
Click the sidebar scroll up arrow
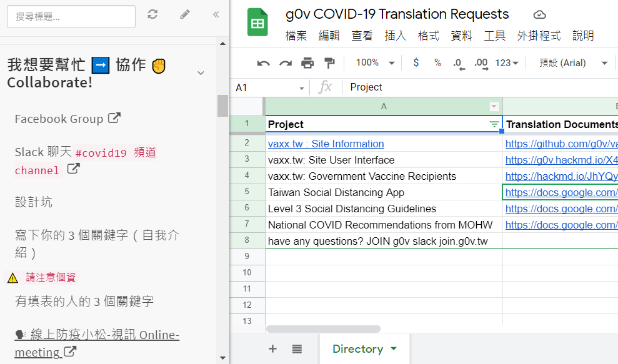click(222, 43)
